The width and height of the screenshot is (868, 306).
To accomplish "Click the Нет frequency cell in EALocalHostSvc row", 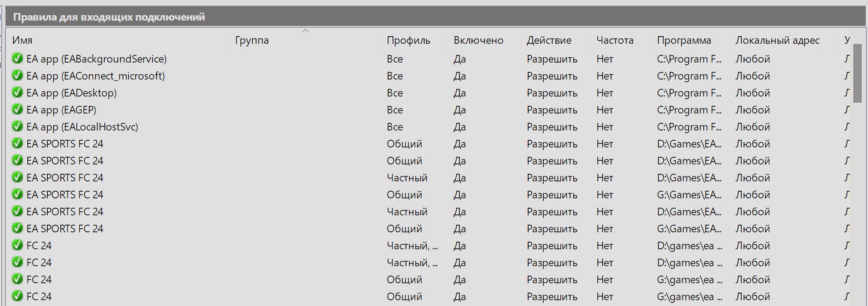I will 605,127.
